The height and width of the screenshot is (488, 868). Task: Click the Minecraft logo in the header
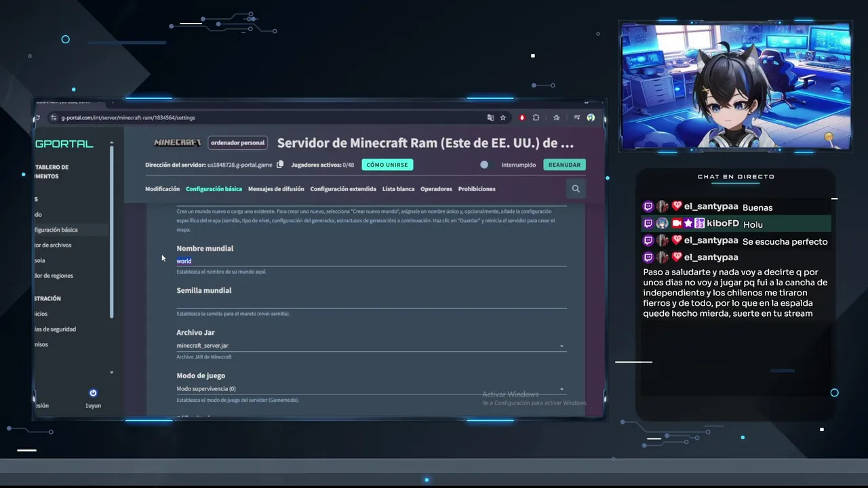178,143
